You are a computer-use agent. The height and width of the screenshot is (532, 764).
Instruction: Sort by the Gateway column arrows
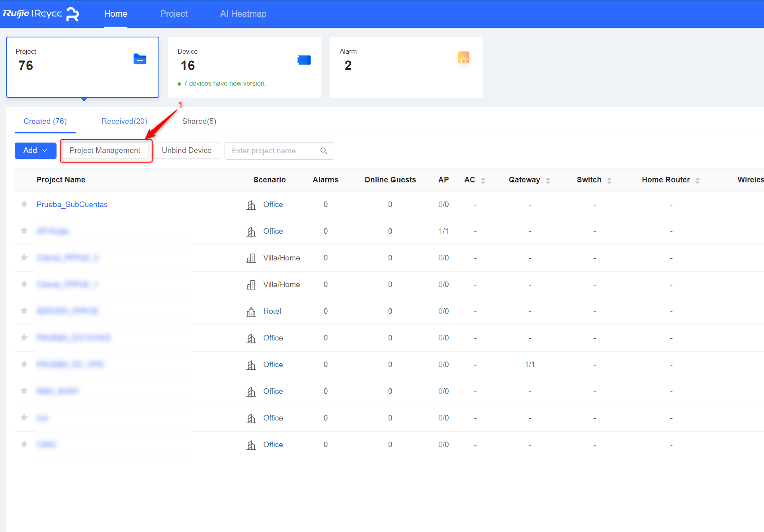click(548, 180)
